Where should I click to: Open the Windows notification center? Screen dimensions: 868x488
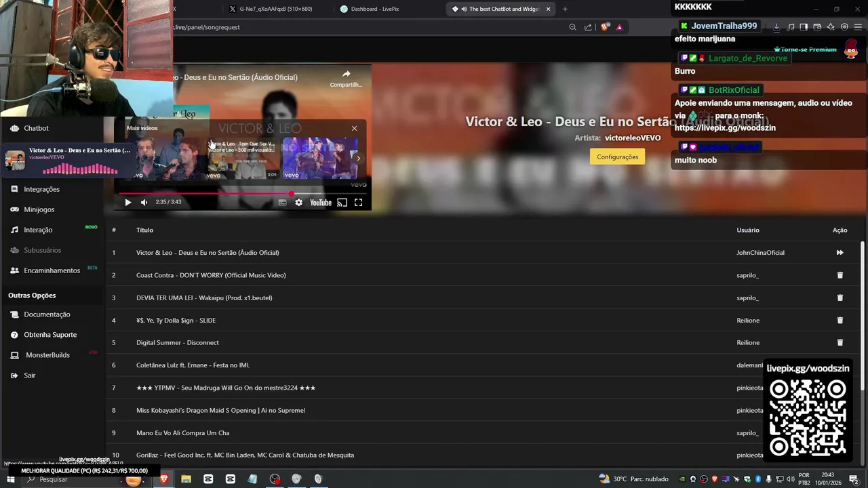(854, 479)
